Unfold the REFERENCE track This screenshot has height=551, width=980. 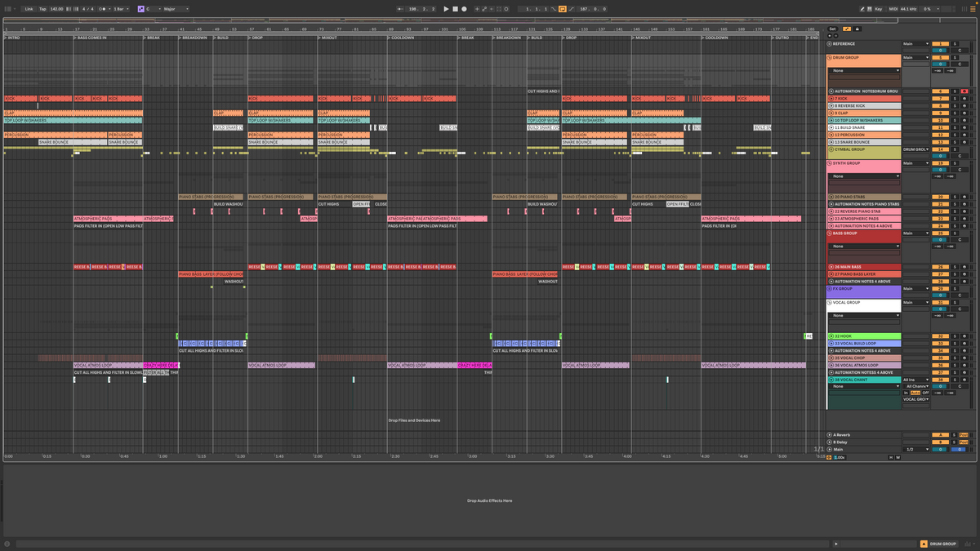(x=830, y=44)
